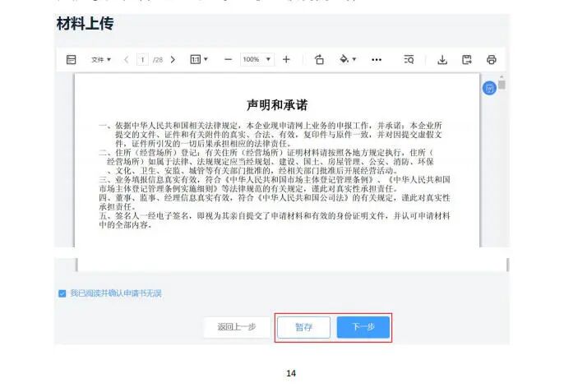Viewport: 564px width, 392px height.
Task: Open the page fit mode dropdown
Action: 199,59
